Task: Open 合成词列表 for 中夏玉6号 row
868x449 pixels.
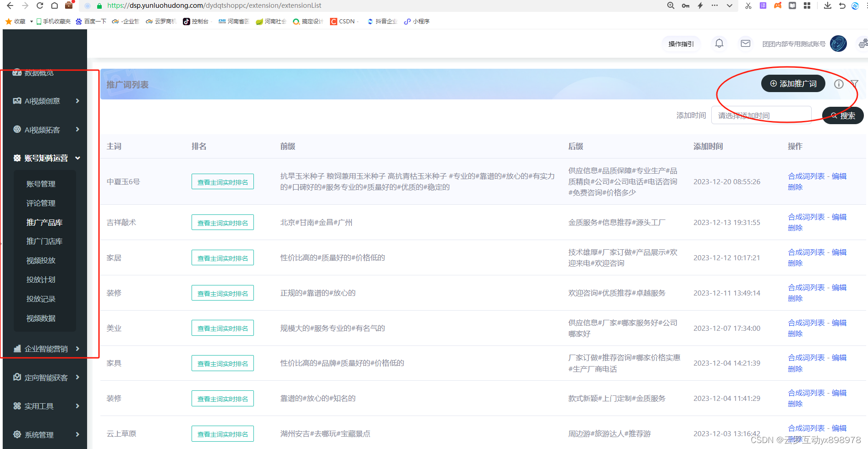Action: click(807, 176)
